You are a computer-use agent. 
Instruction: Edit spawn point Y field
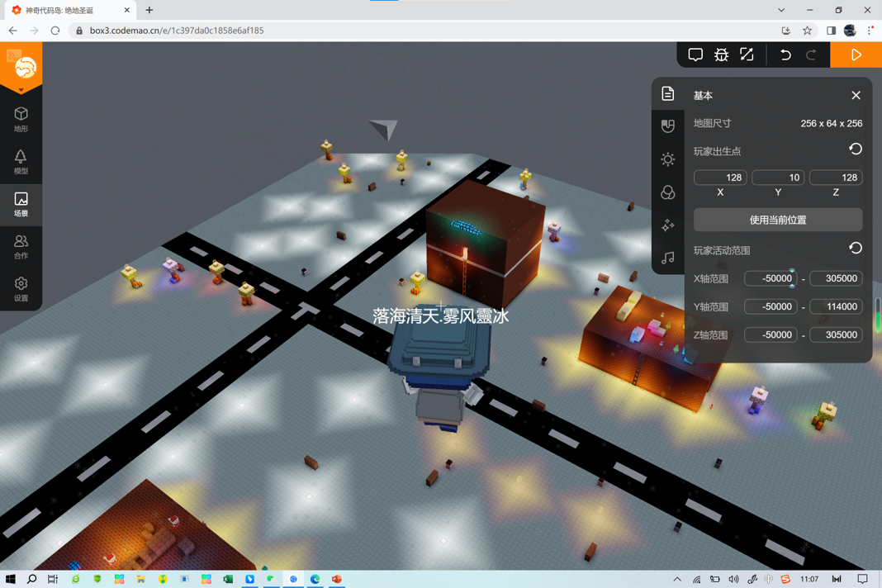click(778, 178)
